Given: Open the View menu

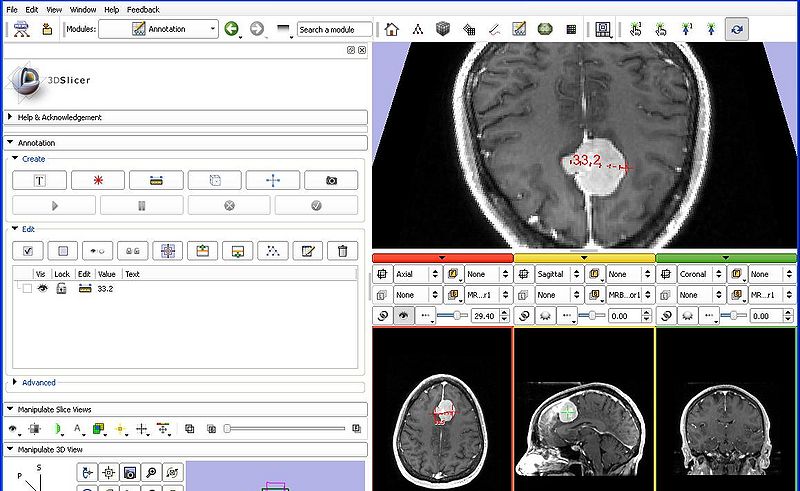Looking at the screenshot, I should pos(54,9).
